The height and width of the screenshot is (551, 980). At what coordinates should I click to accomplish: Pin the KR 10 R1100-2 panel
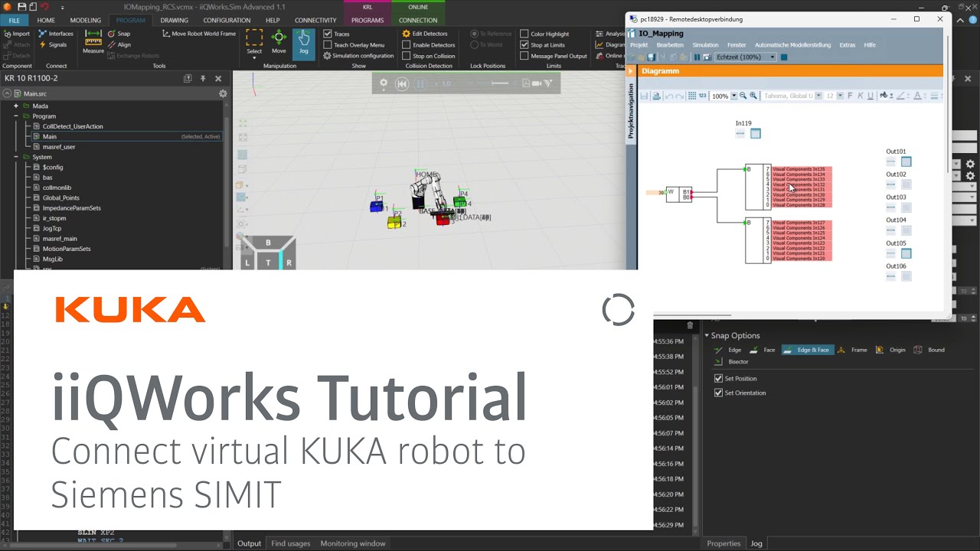click(203, 78)
